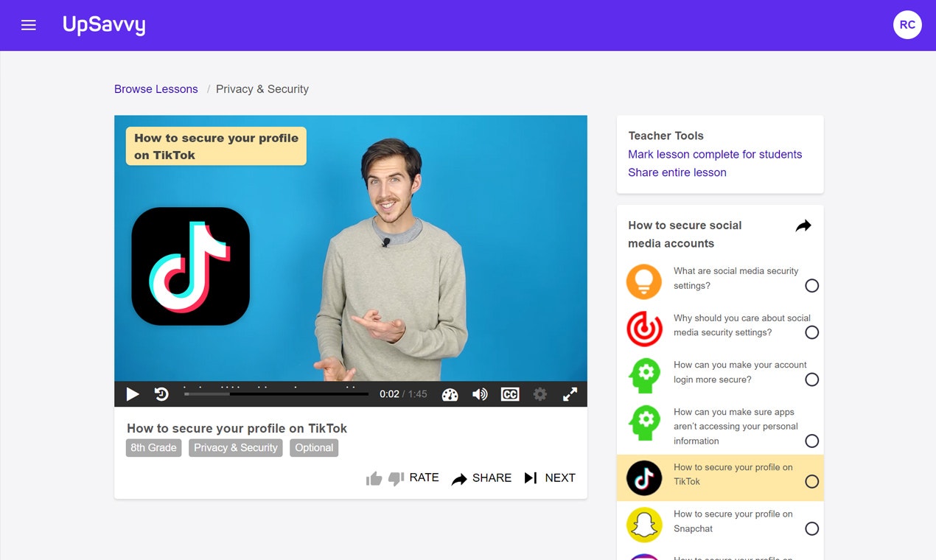This screenshot has height=560, width=936.
Task: Mute the video volume
Action: pyautogui.click(x=480, y=394)
